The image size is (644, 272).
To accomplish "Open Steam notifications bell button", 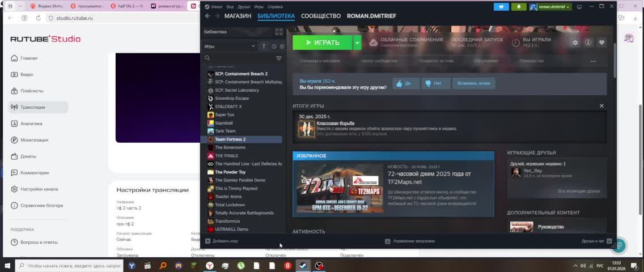I will pyautogui.click(x=519, y=7).
